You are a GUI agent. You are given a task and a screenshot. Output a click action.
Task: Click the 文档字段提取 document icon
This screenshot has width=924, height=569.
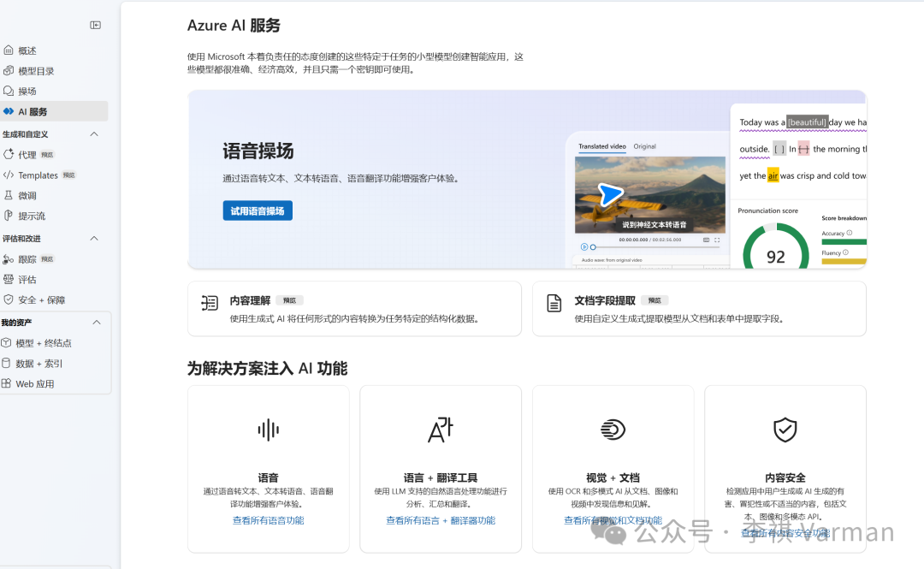(x=554, y=303)
